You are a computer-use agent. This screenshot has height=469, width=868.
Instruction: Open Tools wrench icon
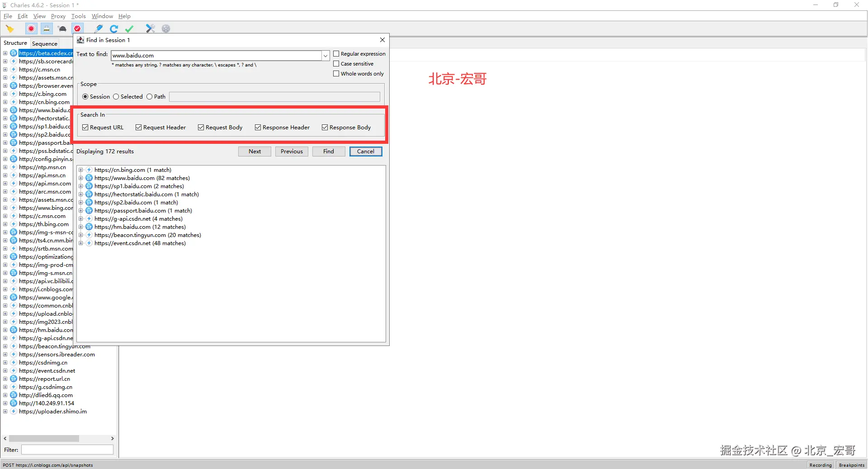pyautogui.click(x=151, y=28)
